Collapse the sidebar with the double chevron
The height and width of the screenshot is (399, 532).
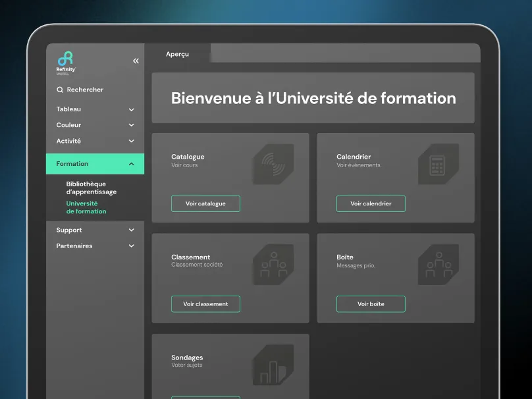pyautogui.click(x=136, y=60)
